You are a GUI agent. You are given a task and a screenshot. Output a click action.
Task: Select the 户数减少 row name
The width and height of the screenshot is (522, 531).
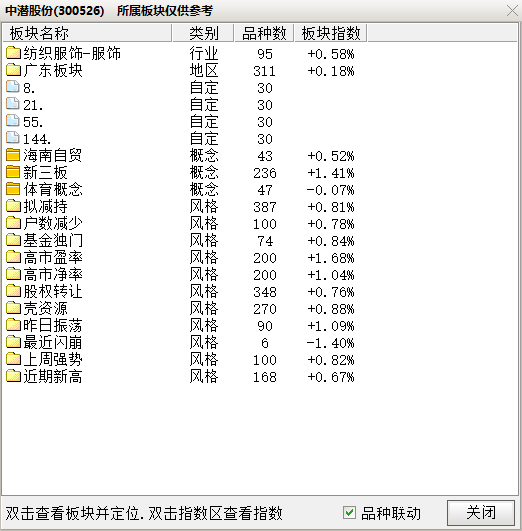[53, 224]
